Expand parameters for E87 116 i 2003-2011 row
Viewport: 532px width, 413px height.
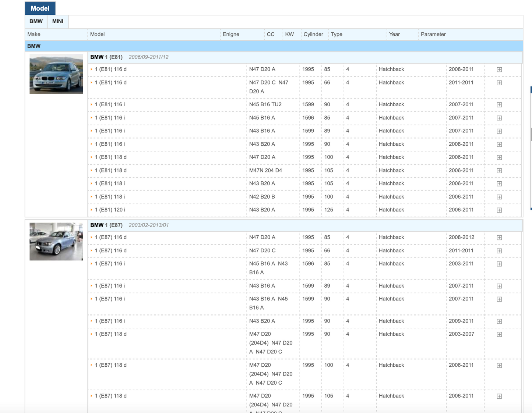499,264
